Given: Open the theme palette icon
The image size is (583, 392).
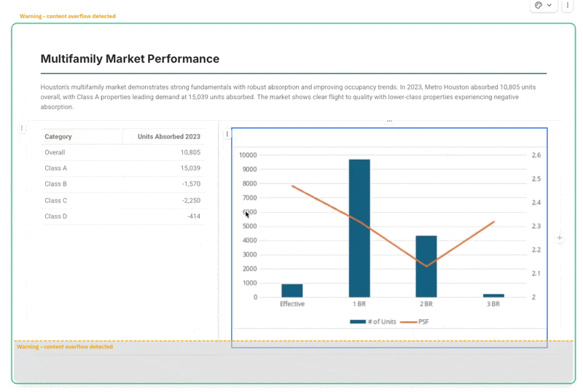Looking at the screenshot, I should pos(539,5).
